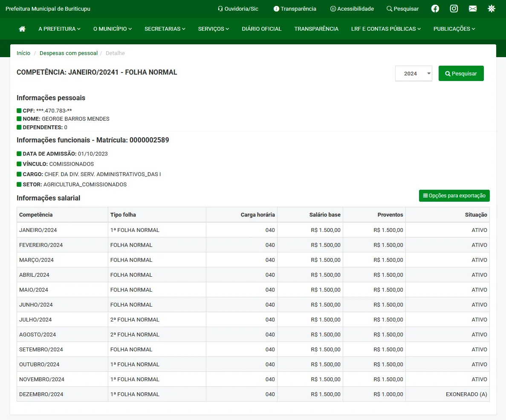Viewport: 506px width, 420px height.
Task: Expand the Secretarias menu
Action: click(x=165, y=29)
